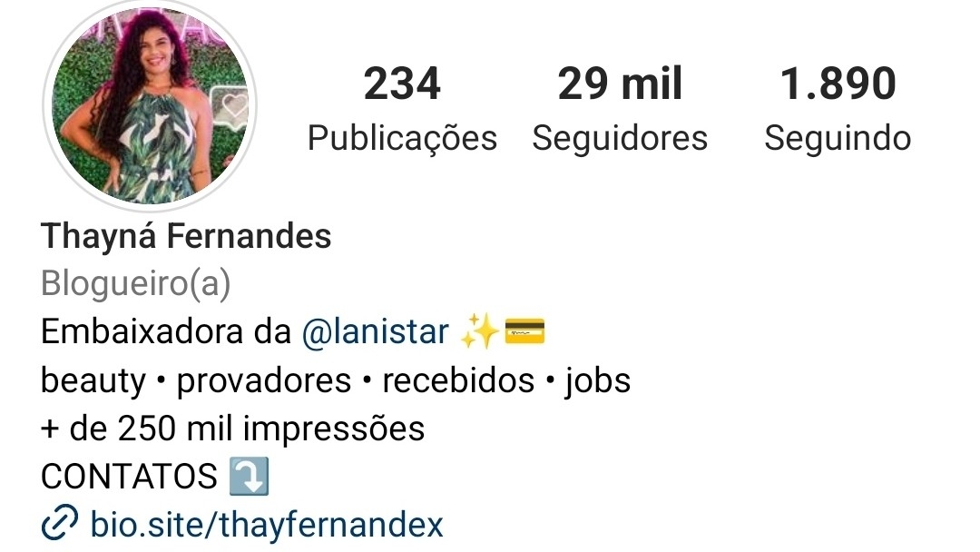Click the heart notification icon in avatar
This screenshot has height=552, width=980.
(x=233, y=106)
